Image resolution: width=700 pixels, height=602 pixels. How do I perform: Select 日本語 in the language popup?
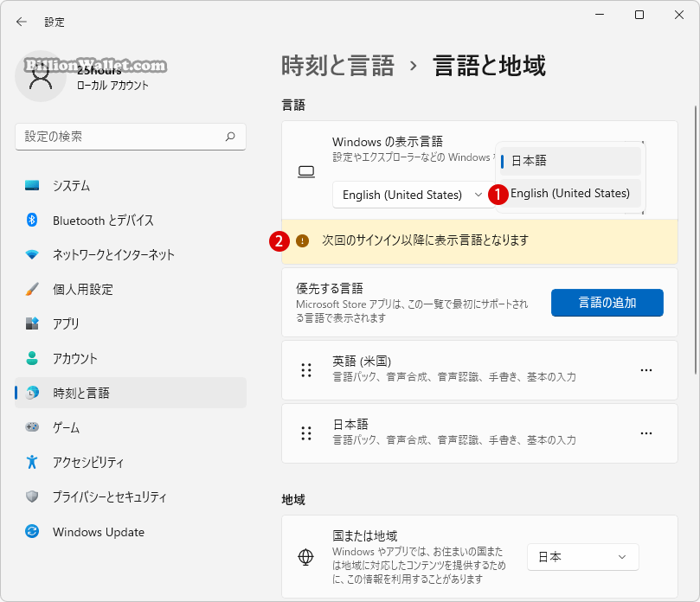coord(570,161)
